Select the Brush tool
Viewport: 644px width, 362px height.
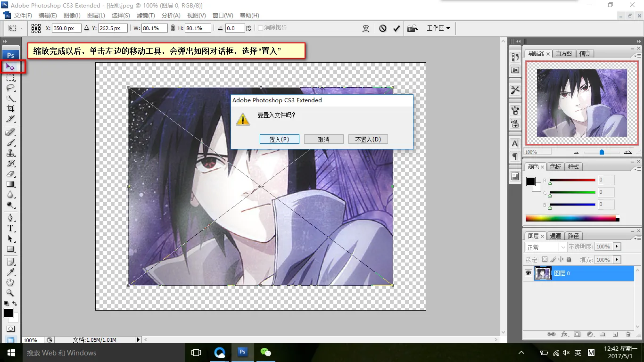[x=10, y=142]
